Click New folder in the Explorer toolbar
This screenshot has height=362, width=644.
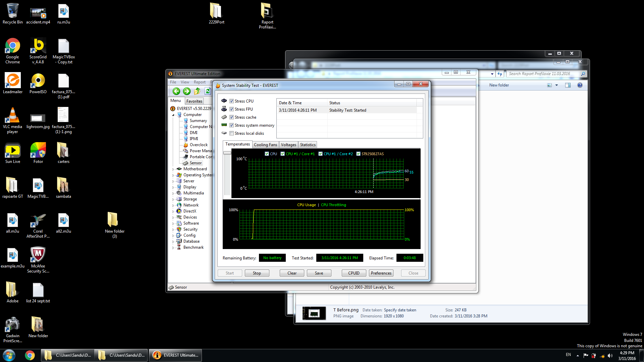(x=499, y=85)
